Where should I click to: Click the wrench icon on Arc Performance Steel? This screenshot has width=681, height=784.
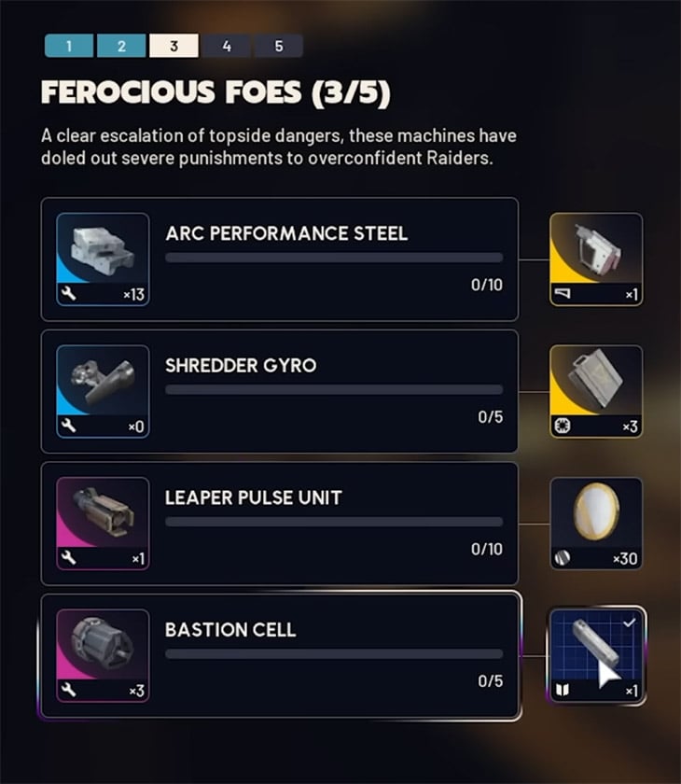point(67,293)
